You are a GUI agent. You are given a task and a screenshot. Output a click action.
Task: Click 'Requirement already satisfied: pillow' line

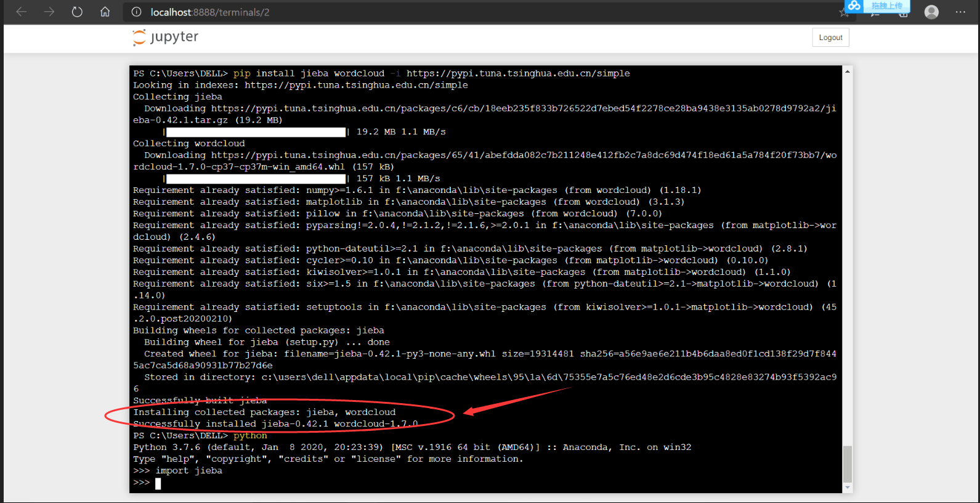point(398,214)
